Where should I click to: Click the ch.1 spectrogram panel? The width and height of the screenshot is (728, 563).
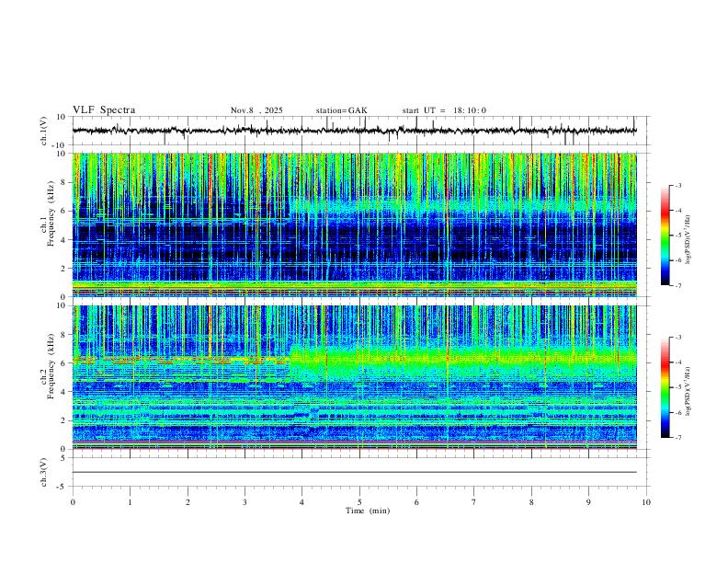[354, 224]
